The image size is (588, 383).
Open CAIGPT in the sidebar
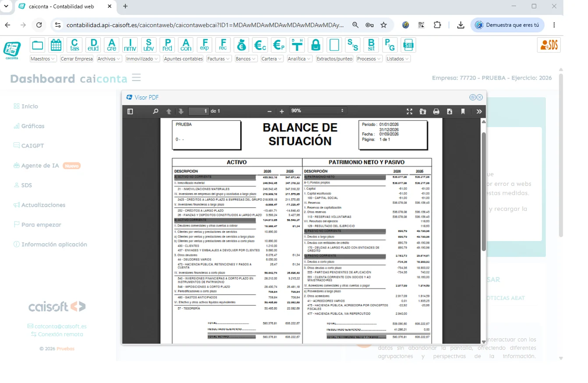point(28,145)
